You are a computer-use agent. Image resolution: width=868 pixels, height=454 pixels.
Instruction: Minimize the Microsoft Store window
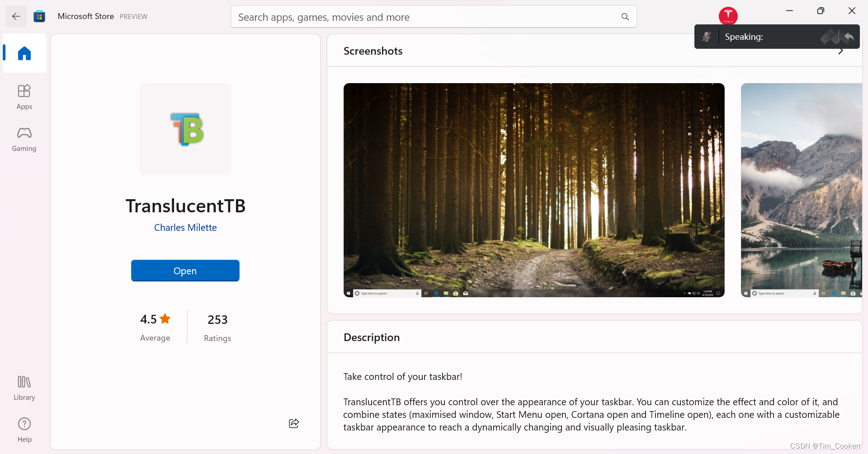tap(789, 11)
